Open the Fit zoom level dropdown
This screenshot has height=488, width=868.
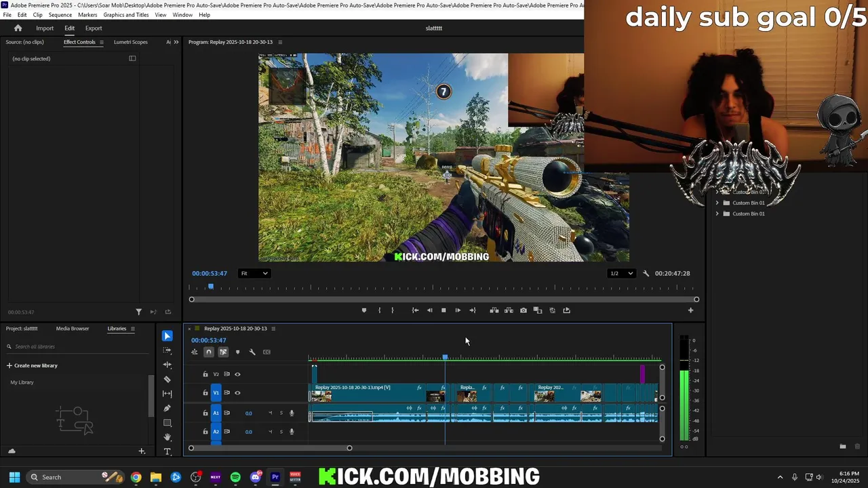click(x=254, y=273)
